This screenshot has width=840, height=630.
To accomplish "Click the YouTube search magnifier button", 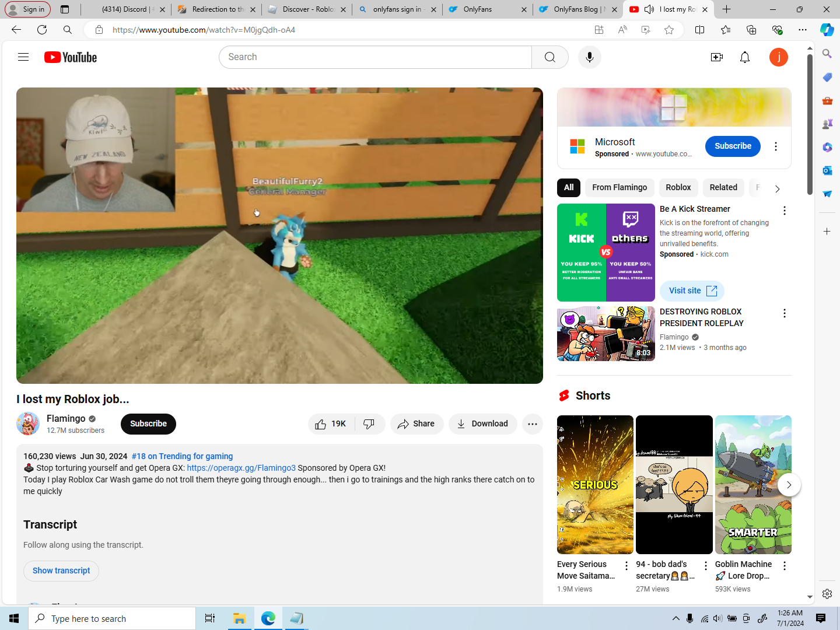I will click(x=550, y=57).
